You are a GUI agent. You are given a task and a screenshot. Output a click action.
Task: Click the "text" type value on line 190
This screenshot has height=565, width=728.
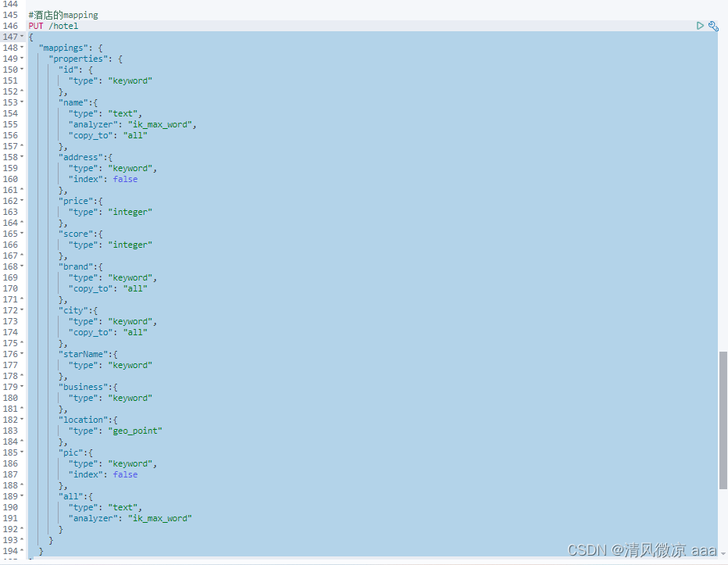(123, 507)
